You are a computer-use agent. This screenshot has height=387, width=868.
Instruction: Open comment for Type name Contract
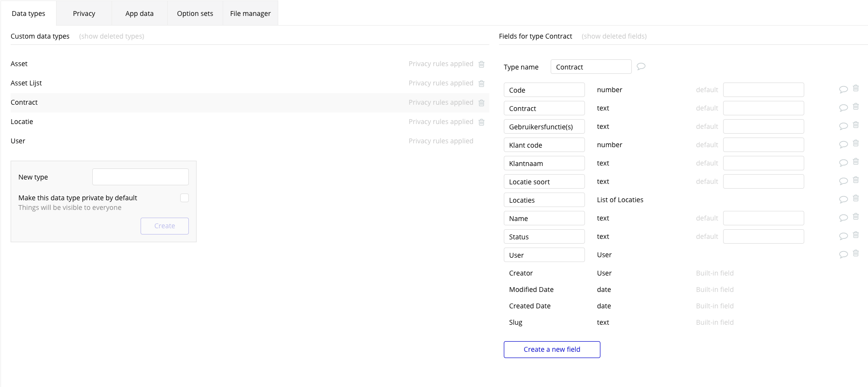tap(641, 67)
